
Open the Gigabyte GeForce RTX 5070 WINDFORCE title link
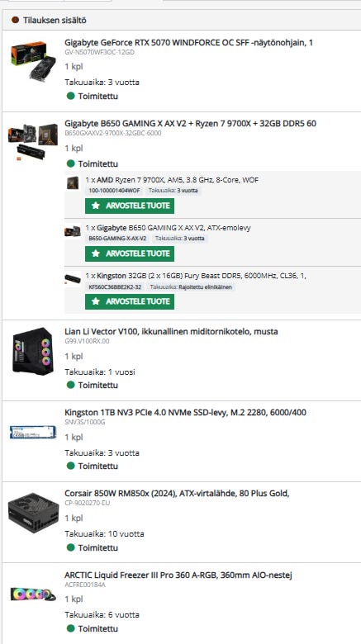click(188, 42)
